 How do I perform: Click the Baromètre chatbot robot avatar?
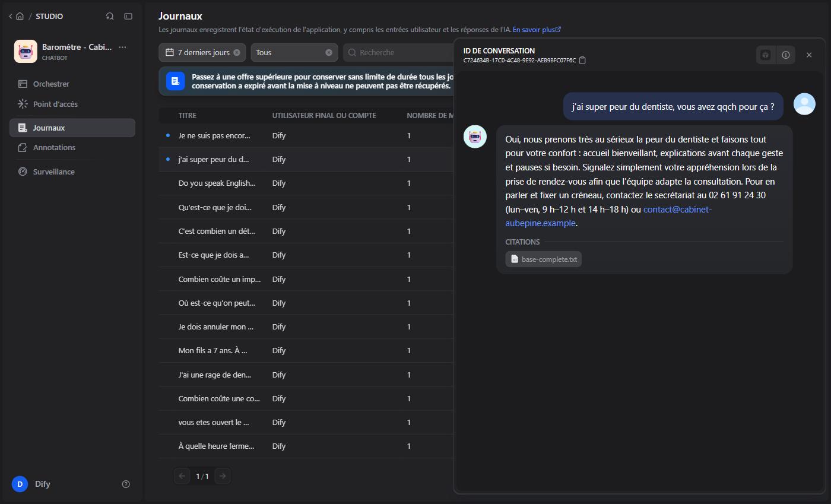[x=26, y=52]
